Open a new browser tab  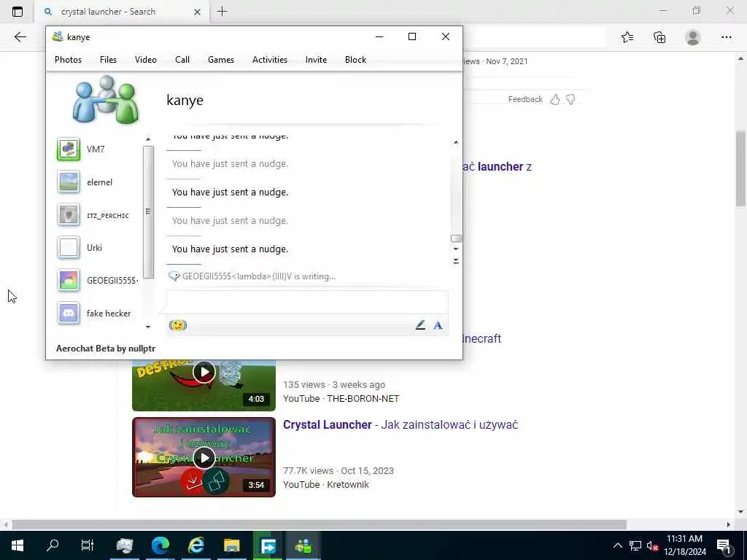coord(222,12)
